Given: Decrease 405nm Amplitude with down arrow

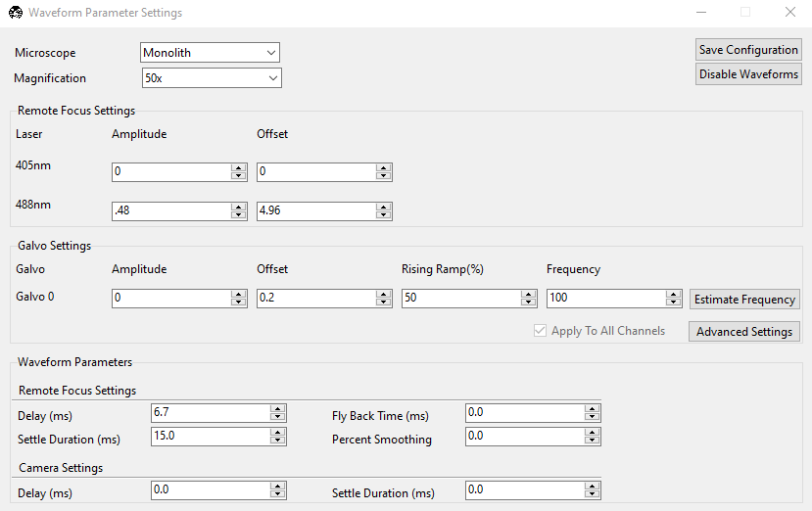Looking at the screenshot, I should pyautogui.click(x=239, y=176).
